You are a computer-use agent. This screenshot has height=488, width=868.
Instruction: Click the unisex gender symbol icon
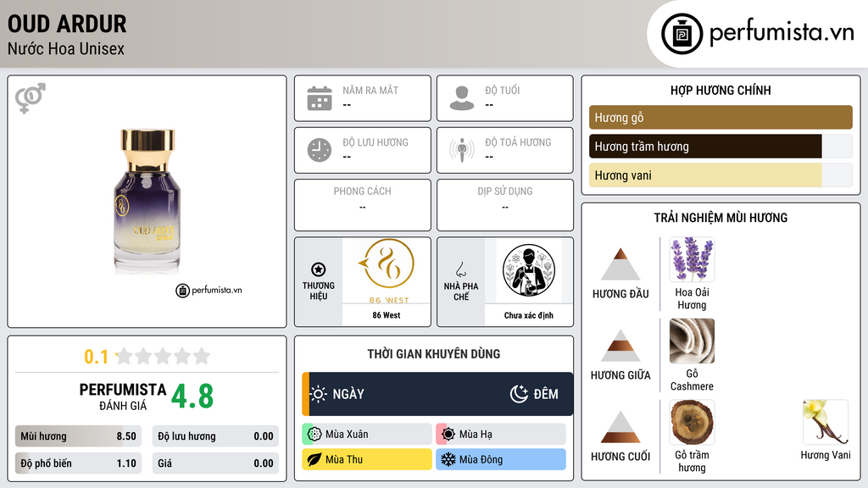click(x=31, y=98)
